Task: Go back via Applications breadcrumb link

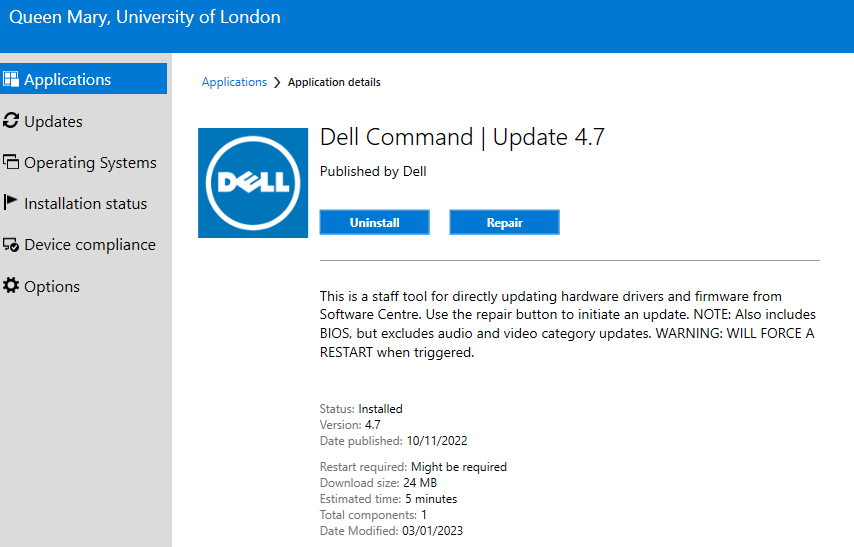Action: point(234,82)
